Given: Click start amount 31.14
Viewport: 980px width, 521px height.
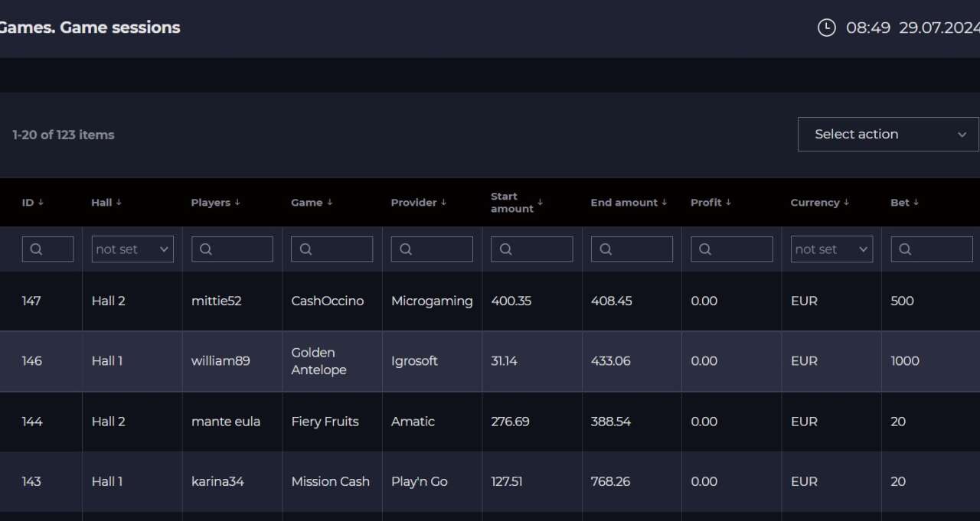Looking at the screenshot, I should (504, 361).
